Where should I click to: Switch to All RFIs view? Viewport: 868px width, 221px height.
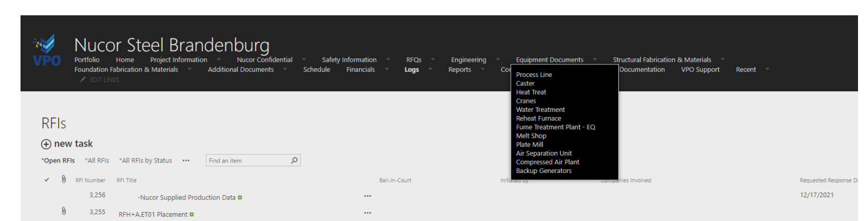97,161
